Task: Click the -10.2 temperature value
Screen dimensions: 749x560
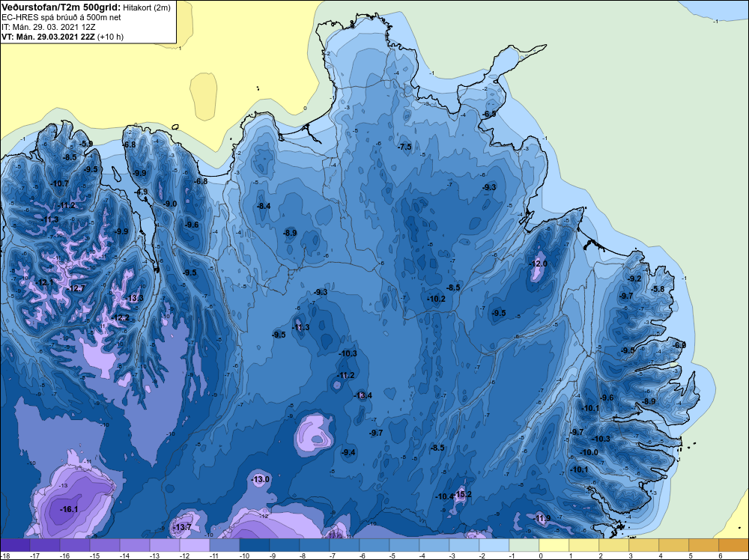Action: tap(436, 299)
